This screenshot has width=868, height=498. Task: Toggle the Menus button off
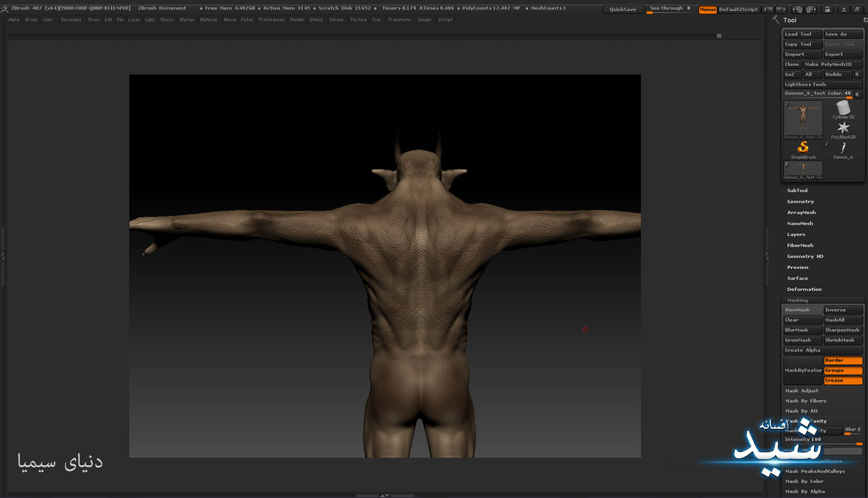[x=707, y=9]
